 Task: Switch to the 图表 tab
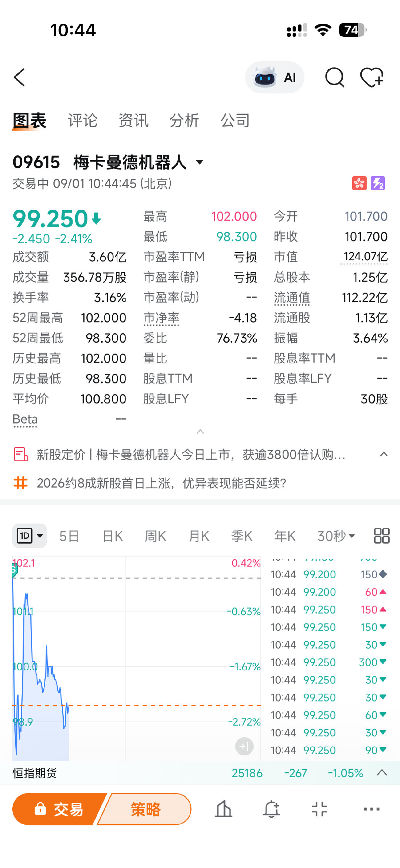[29, 121]
